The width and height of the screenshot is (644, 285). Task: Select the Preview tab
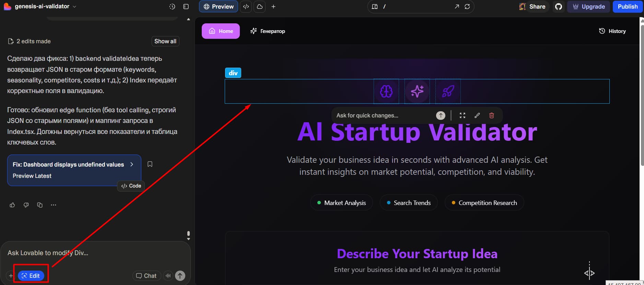[219, 7]
